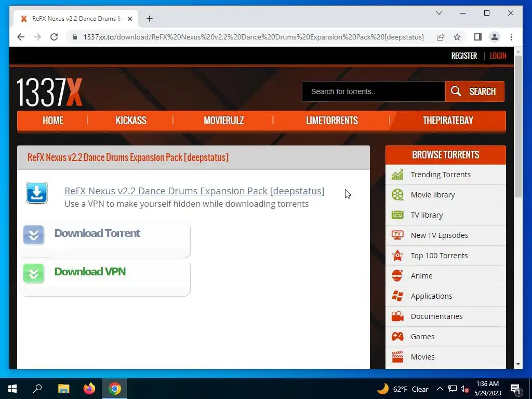Screen dimensions: 532x399
Task: Click the New TV Episodes icon
Action: pyautogui.click(x=397, y=235)
